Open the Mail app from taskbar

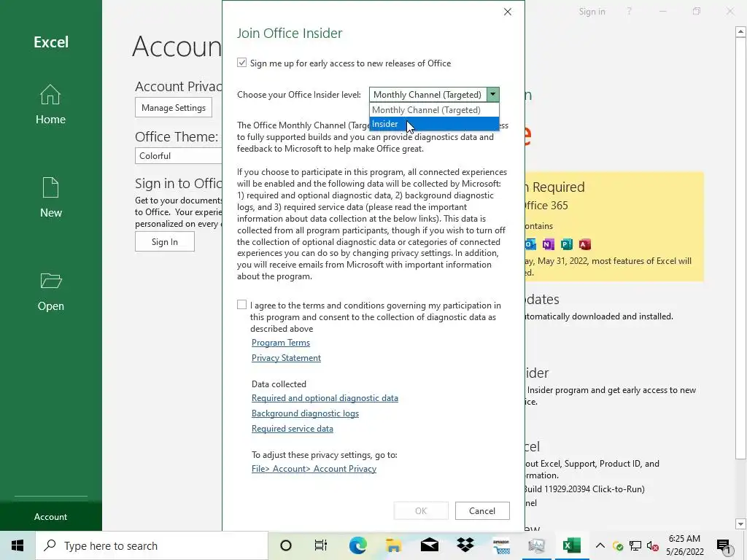tap(429, 545)
